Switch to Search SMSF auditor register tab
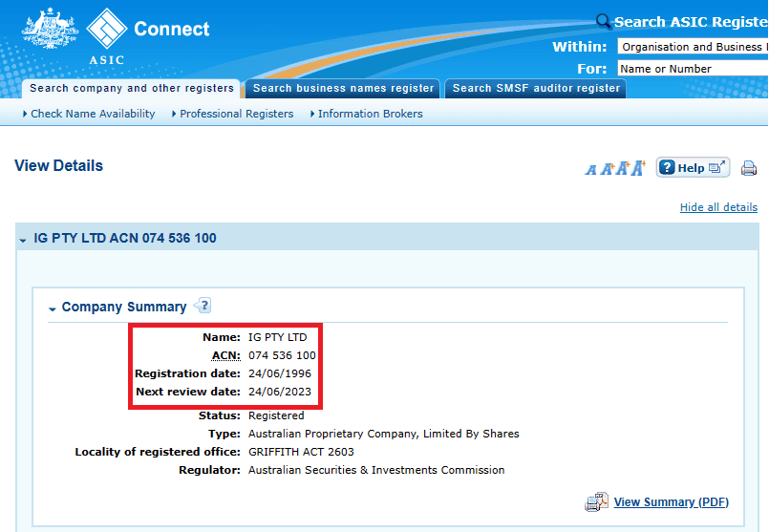769x532 pixels. click(x=536, y=88)
